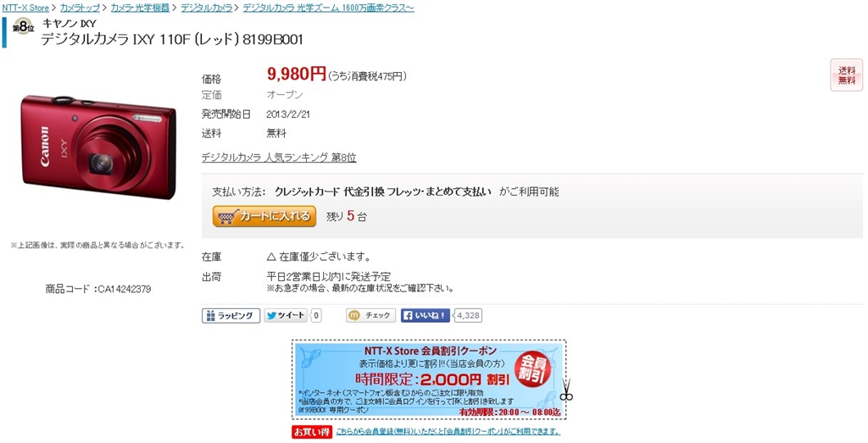Open the NTT-X Store breadcrumb link
868x443 pixels.
pyautogui.click(x=25, y=8)
